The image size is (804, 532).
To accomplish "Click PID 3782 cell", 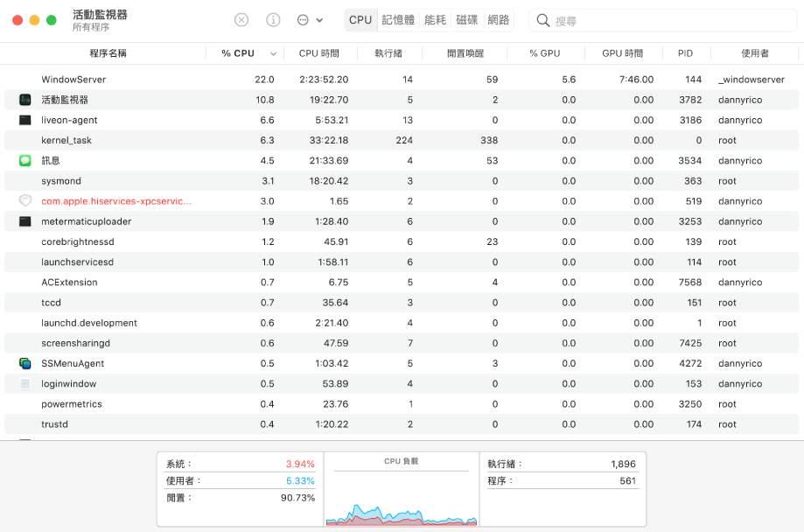I will tap(690, 100).
